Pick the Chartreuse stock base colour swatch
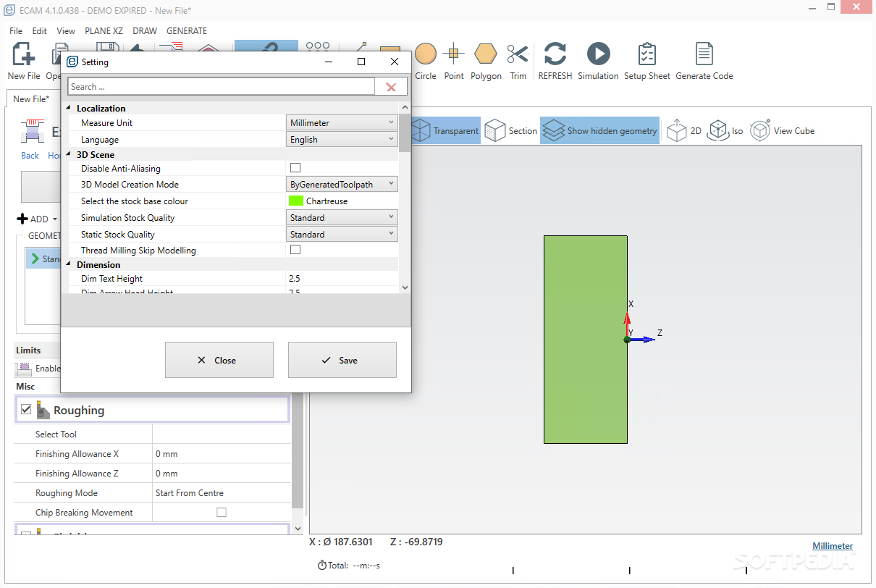The height and width of the screenshot is (588, 876). click(296, 201)
